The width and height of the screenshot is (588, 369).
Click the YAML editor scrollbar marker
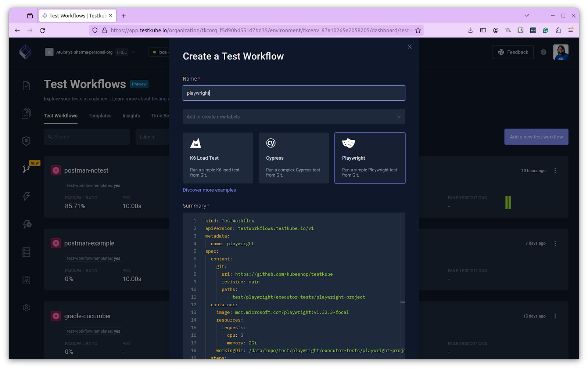(403, 302)
